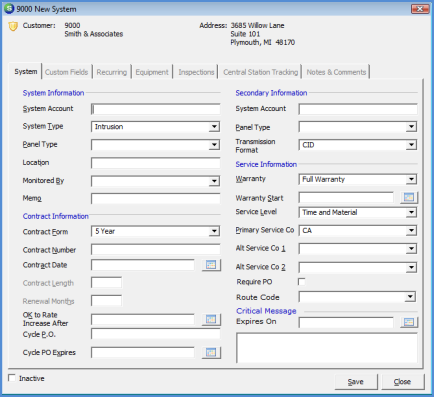
Task: Open OK to Rate Increase After calendar
Action: (x=211, y=319)
